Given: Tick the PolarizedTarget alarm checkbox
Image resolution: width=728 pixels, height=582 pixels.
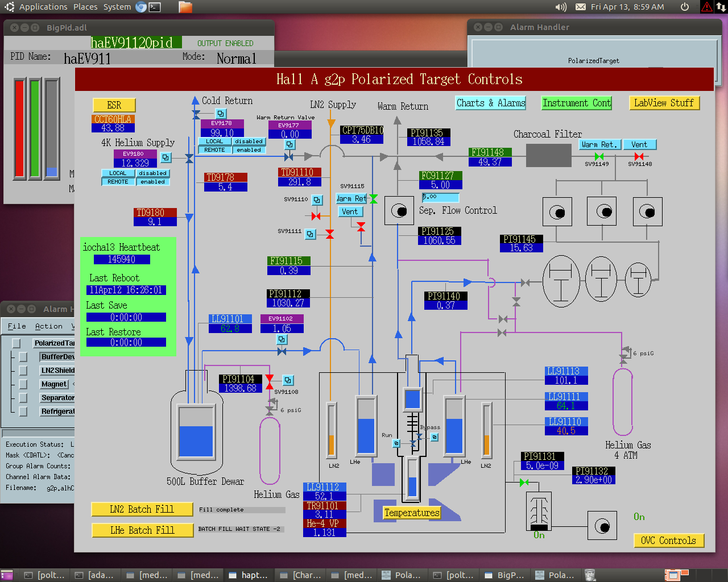Looking at the screenshot, I should [x=16, y=343].
